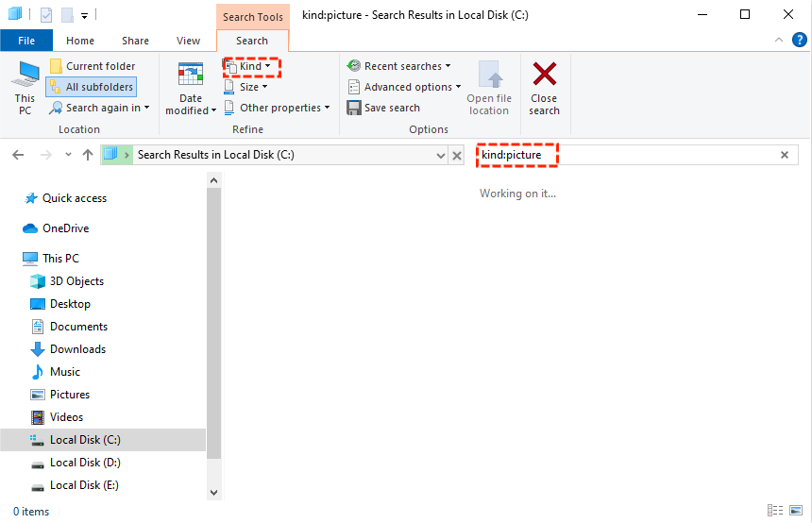Select Current folder search scope
Image resolution: width=812 pixels, height=523 pixels.
[93, 66]
